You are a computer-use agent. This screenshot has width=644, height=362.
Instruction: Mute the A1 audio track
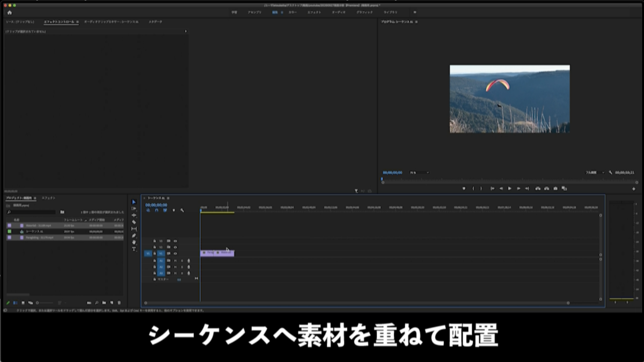[175, 261]
